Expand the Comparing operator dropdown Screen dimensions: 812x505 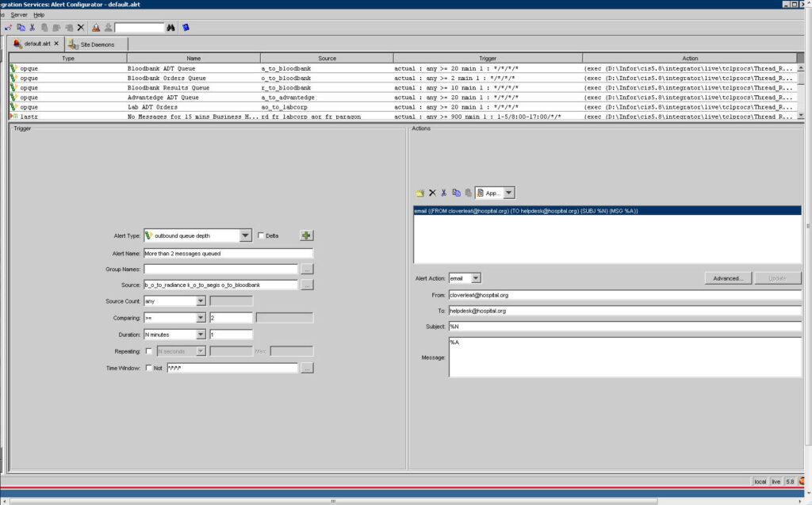pyautogui.click(x=200, y=318)
